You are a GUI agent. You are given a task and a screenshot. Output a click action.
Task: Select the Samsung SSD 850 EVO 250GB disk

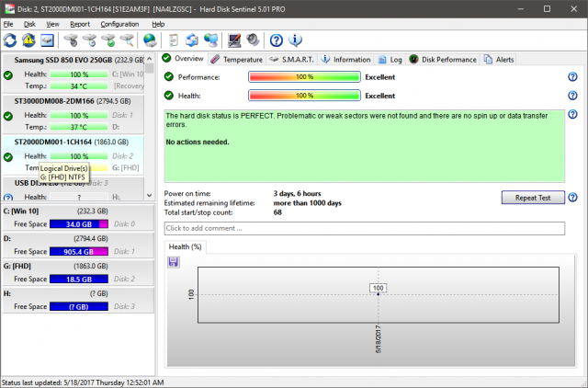point(72,60)
